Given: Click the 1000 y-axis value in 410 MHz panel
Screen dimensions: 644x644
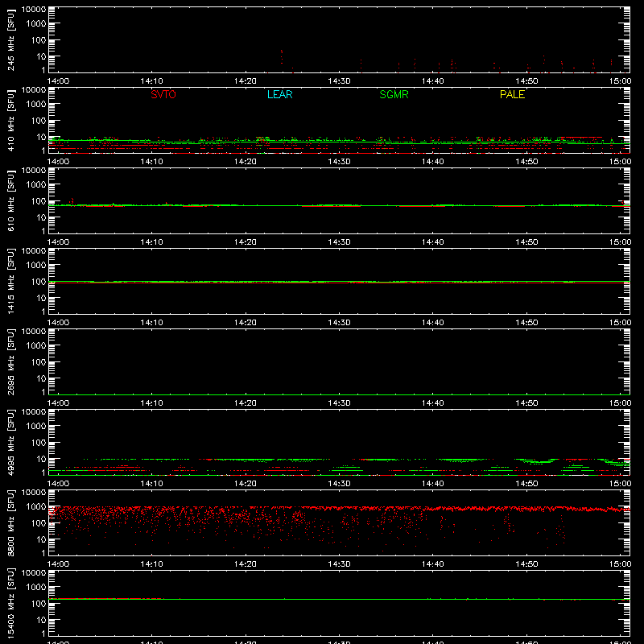Looking at the screenshot, I should [36, 105].
